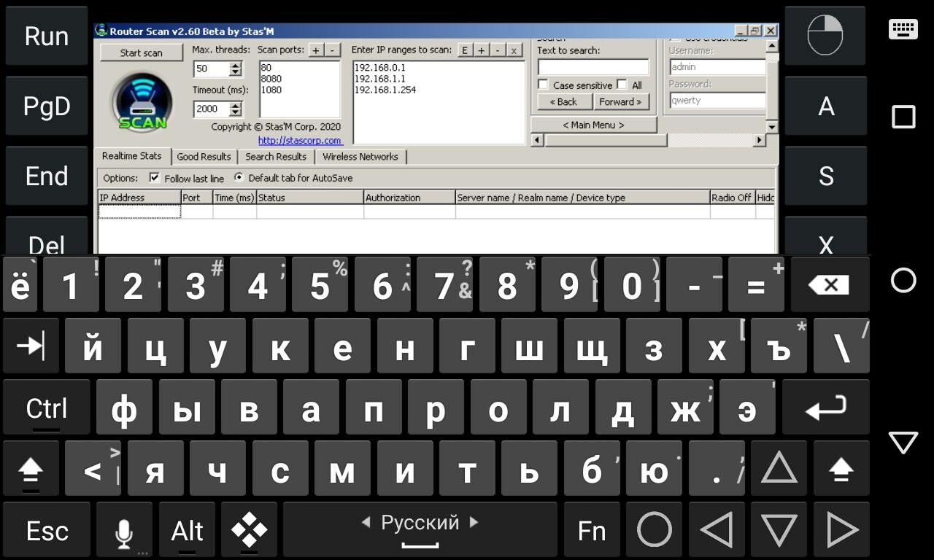Clear the IP ranges with the x button
The height and width of the screenshot is (560, 934).
click(514, 50)
